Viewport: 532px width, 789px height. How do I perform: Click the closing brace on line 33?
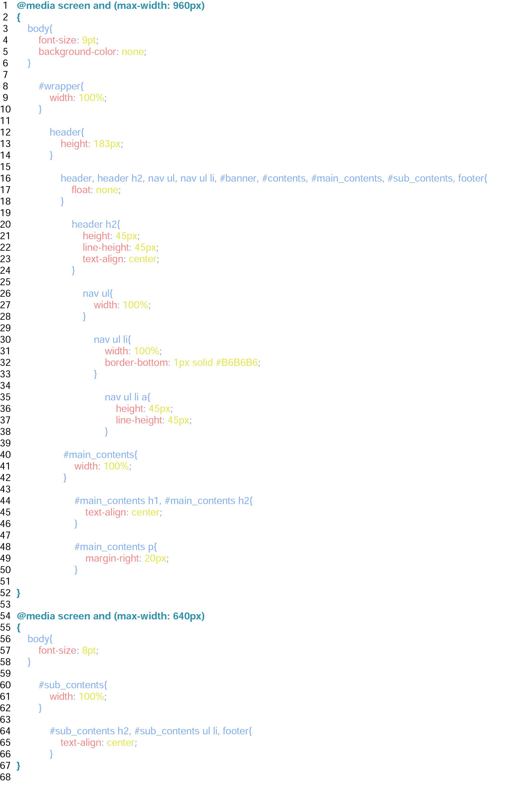click(95, 374)
